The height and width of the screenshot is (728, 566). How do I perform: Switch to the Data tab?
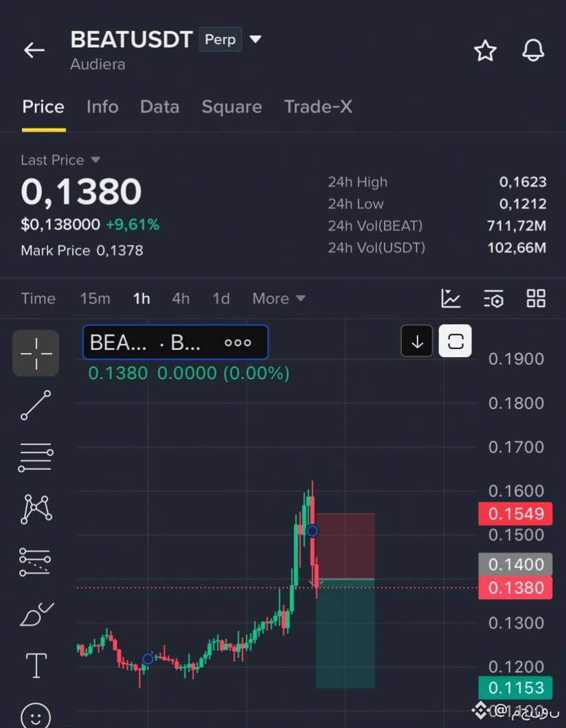click(x=160, y=106)
